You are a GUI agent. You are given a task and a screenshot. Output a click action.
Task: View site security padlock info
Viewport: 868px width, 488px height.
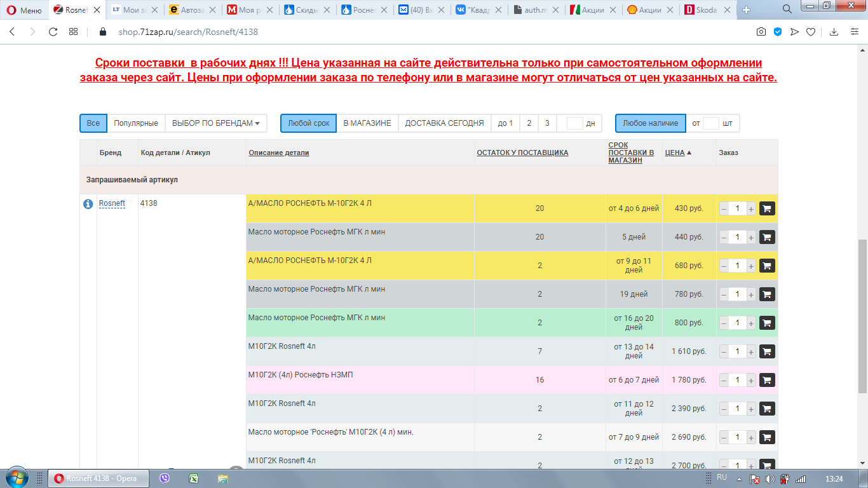102,32
